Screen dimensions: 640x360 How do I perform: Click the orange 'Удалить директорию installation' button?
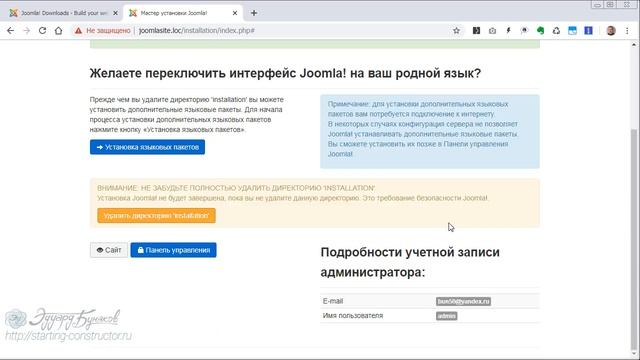156,216
